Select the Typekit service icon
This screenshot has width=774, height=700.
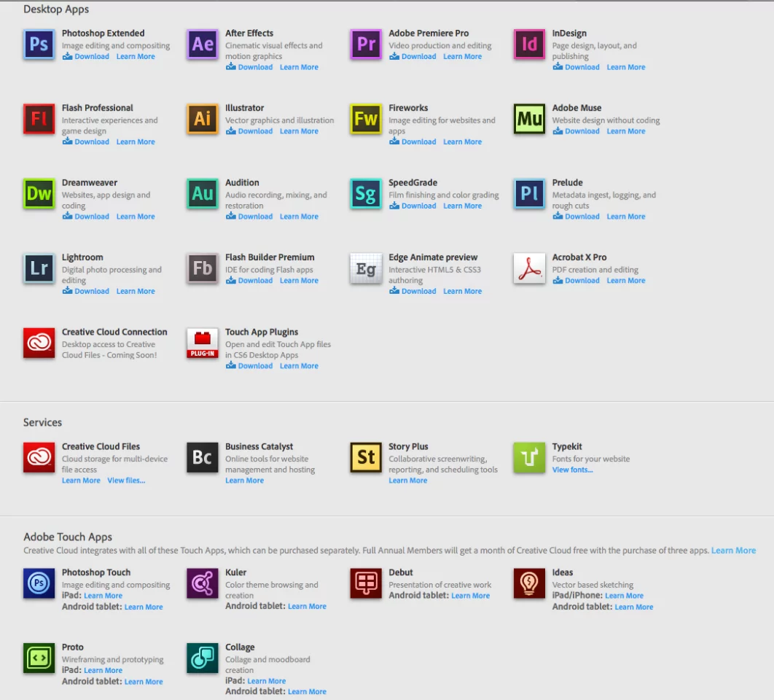point(528,457)
